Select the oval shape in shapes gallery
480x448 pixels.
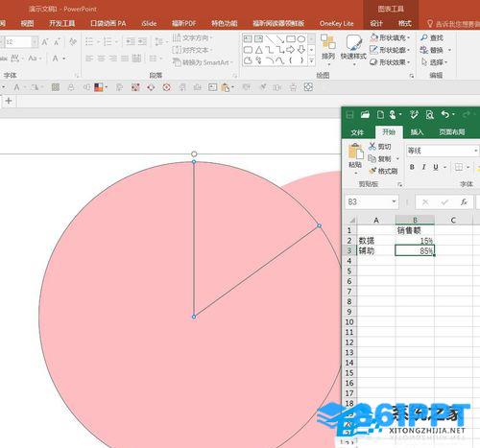301,39
